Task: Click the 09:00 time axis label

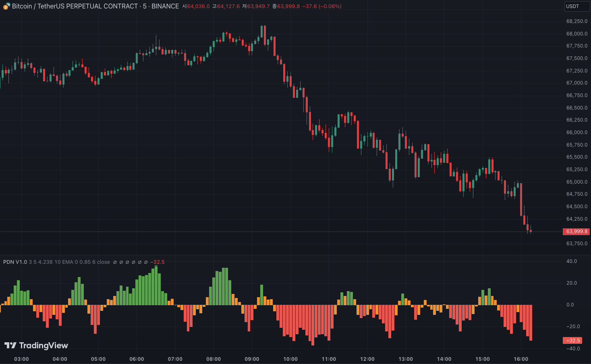Action: tap(252, 359)
